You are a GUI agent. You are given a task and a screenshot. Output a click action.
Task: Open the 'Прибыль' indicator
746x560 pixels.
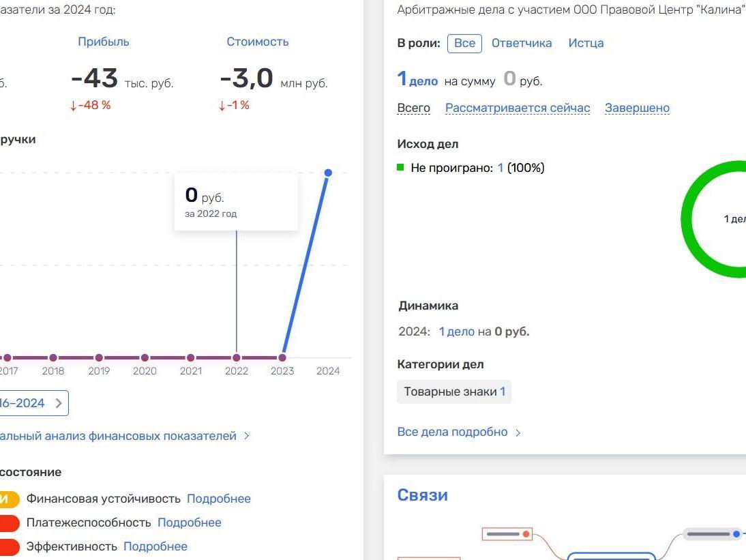pyautogui.click(x=104, y=42)
